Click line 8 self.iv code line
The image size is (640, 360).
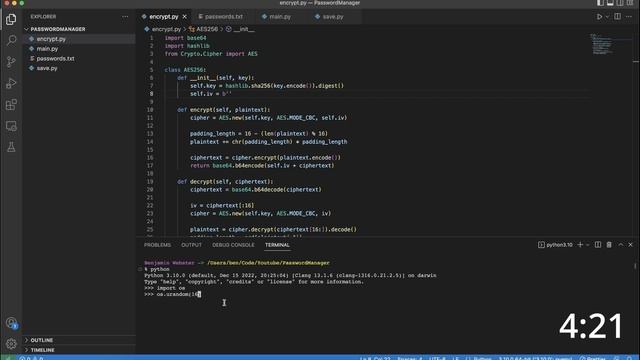click(x=210, y=94)
